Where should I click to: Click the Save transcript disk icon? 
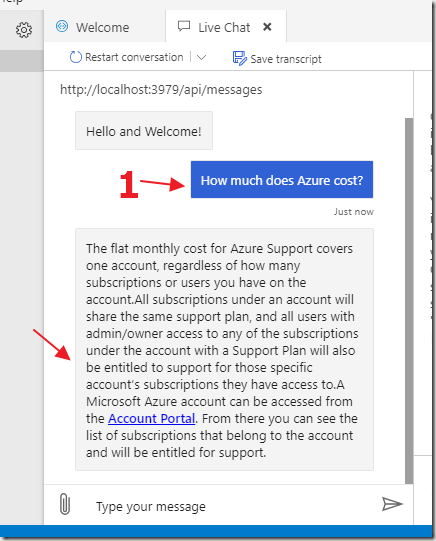tap(240, 58)
